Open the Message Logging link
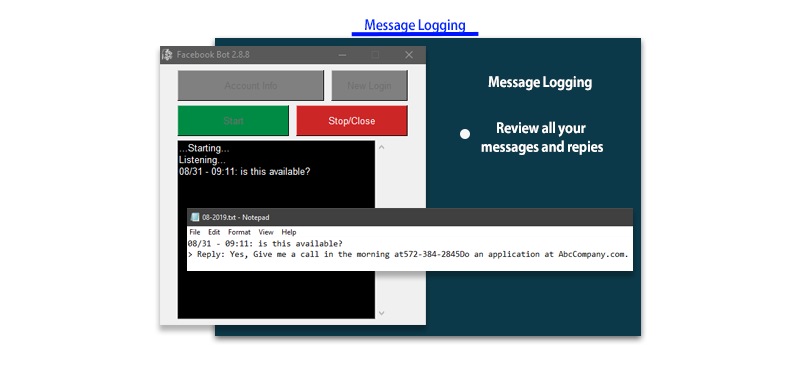Image resolution: width=800 pixels, height=365 pixels. [415, 25]
